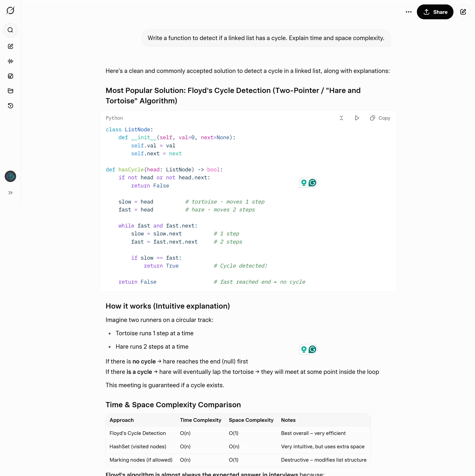
Task: Open the Grammarly assistant near the code block
Action: [312, 183]
